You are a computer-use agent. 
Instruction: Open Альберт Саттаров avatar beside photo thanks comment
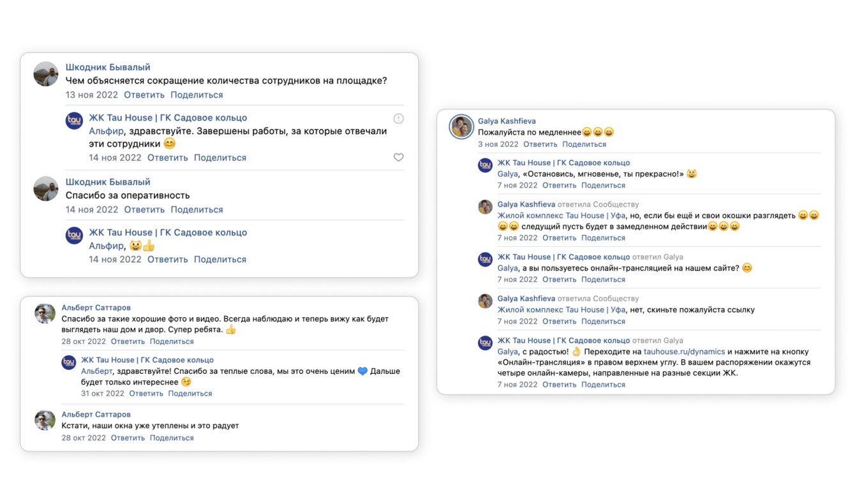pyautogui.click(x=45, y=313)
